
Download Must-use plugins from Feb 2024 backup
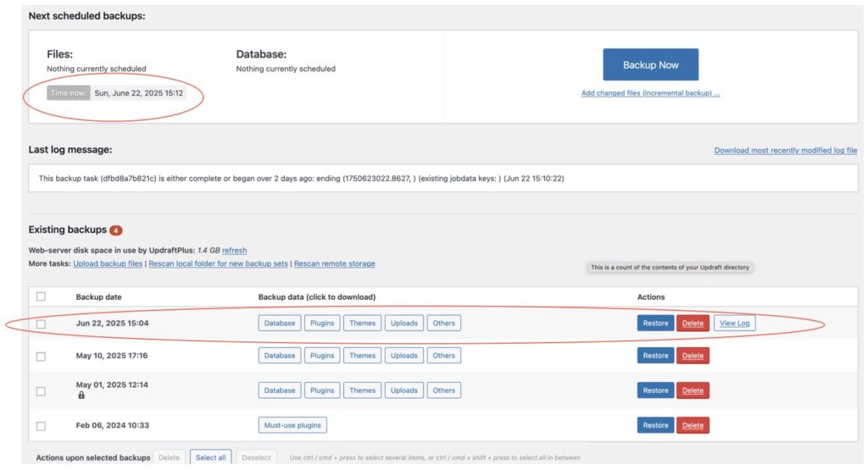click(x=292, y=425)
